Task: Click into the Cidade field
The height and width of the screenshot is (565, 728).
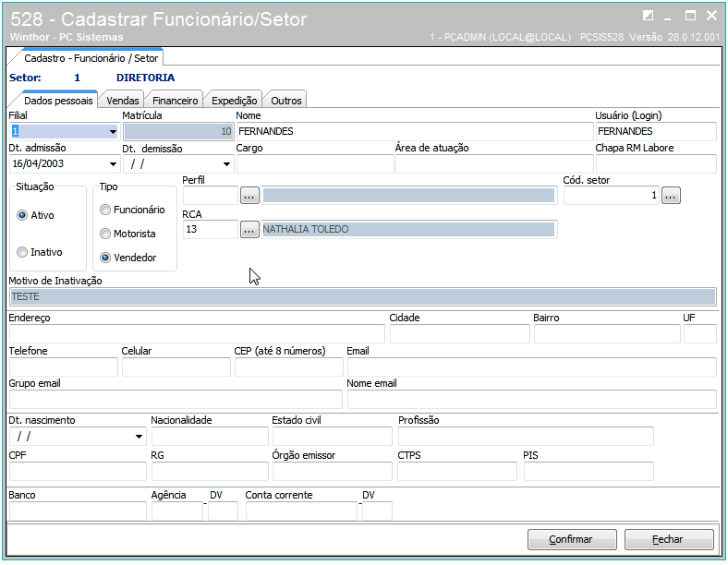Action: pos(460,334)
